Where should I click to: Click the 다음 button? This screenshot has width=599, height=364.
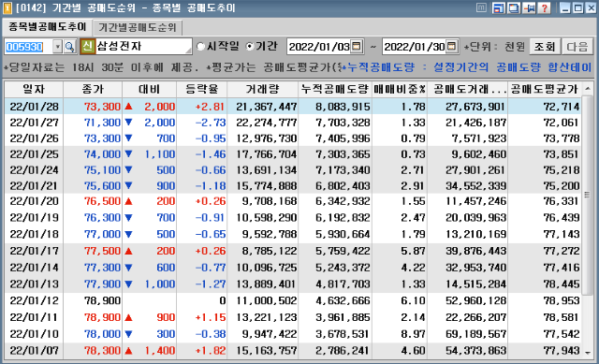(577, 47)
